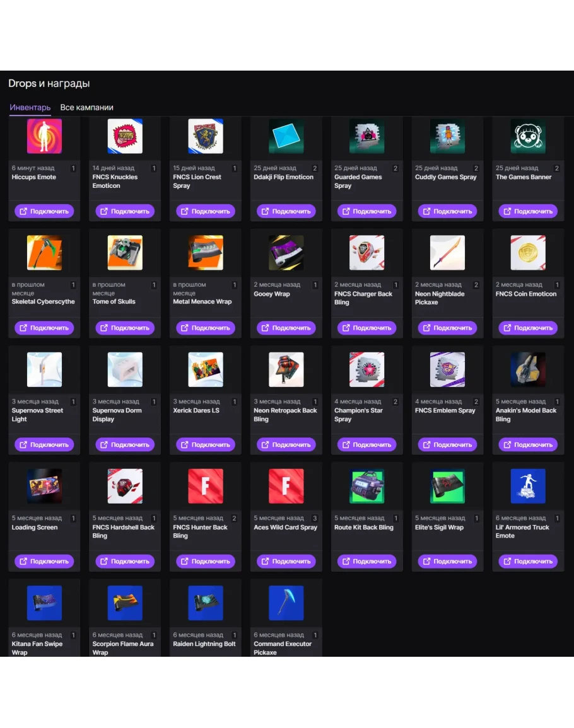Click the Ddakji Flip Emoticon icon

(x=286, y=136)
